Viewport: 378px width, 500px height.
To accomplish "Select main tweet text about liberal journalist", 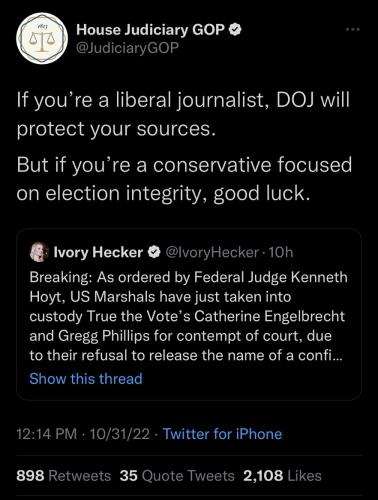I will pyautogui.click(x=183, y=114).
